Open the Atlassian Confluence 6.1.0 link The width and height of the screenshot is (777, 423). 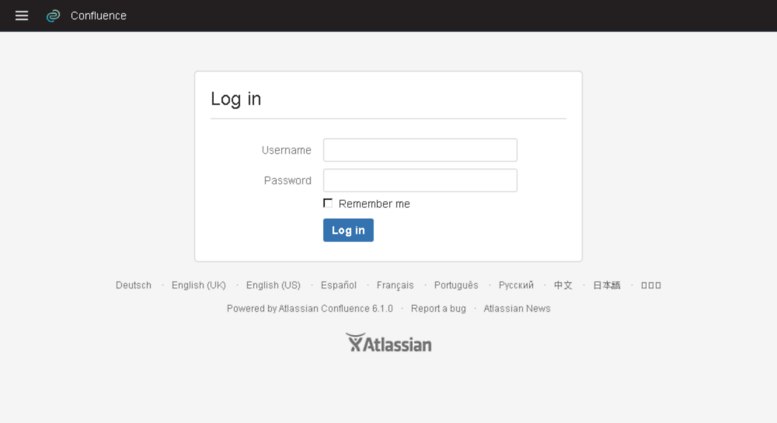pos(335,309)
